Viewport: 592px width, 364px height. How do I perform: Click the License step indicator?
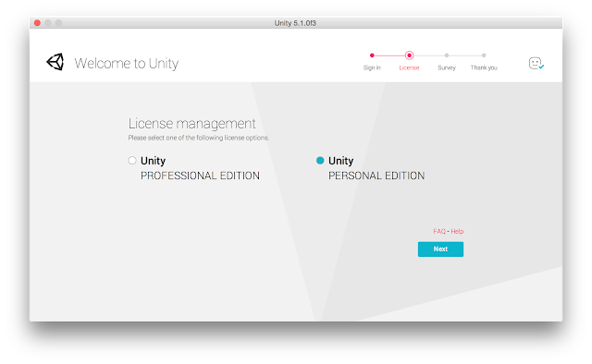click(x=409, y=62)
